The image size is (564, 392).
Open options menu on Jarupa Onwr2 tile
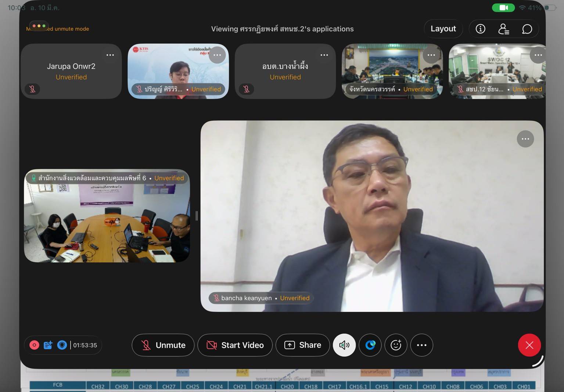[x=110, y=55]
